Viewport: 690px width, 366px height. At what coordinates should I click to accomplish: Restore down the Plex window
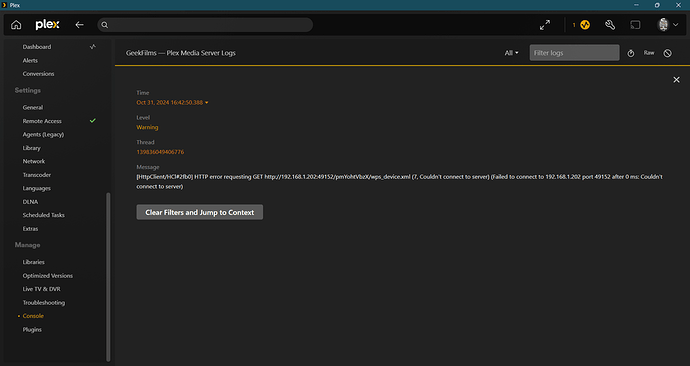[657, 5]
